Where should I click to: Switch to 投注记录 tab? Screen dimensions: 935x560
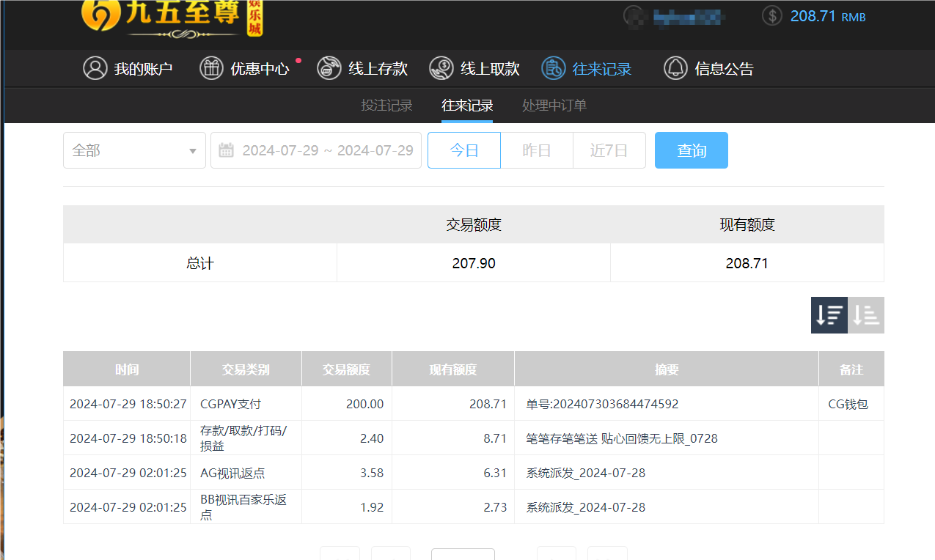point(387,105)
